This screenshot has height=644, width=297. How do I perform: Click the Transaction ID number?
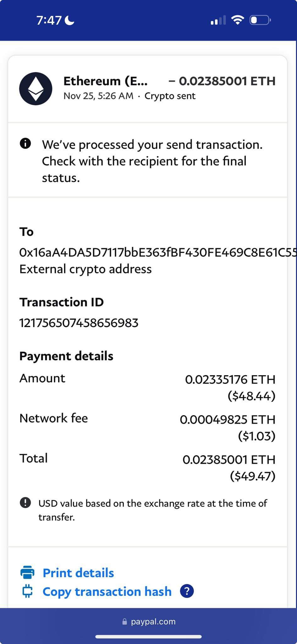(79, 323)
